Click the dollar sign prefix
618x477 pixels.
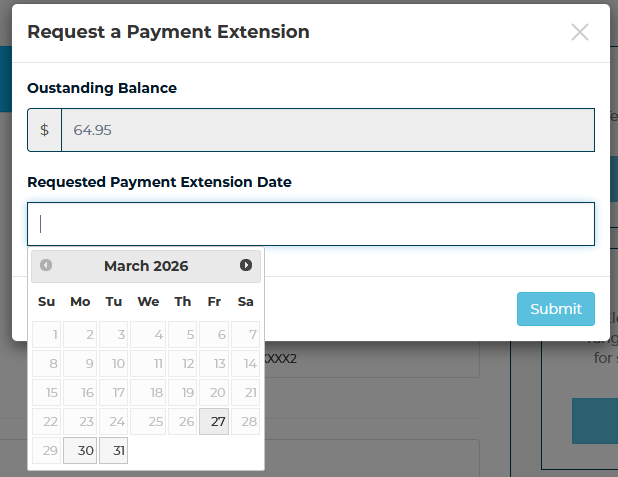point(44,130)
